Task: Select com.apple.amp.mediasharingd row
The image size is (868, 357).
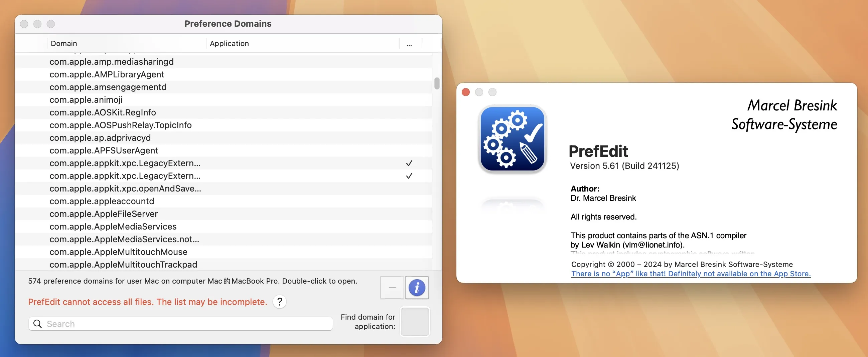Action: (x=224, y=62)
